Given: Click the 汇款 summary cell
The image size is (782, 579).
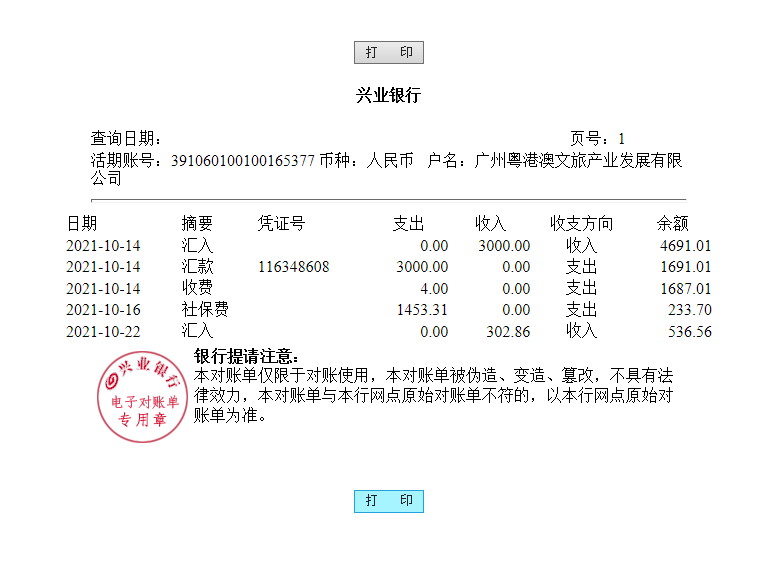Looking at the screenshot, I should pyautogui.click(x=197, y=266).
